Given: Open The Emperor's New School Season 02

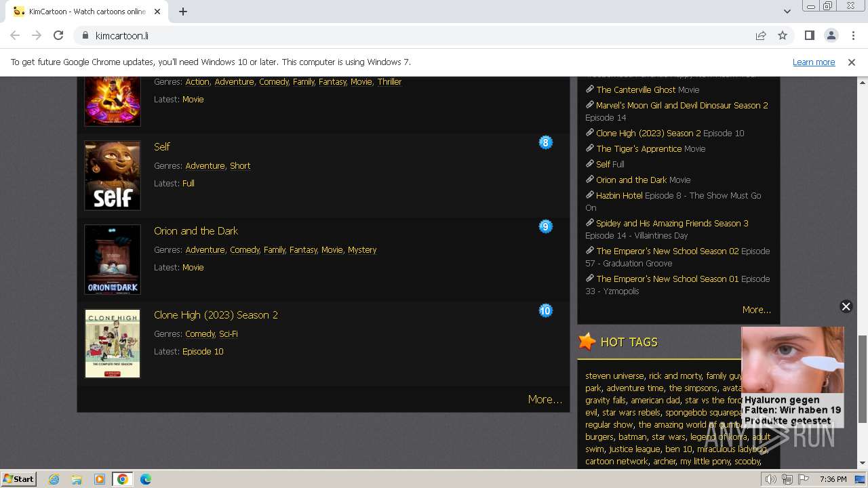Looking at the screenshot, I should click(x=667, y=251).
